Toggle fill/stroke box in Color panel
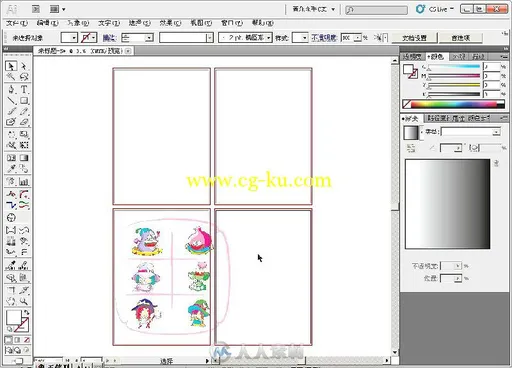 (x=410, y=71)
